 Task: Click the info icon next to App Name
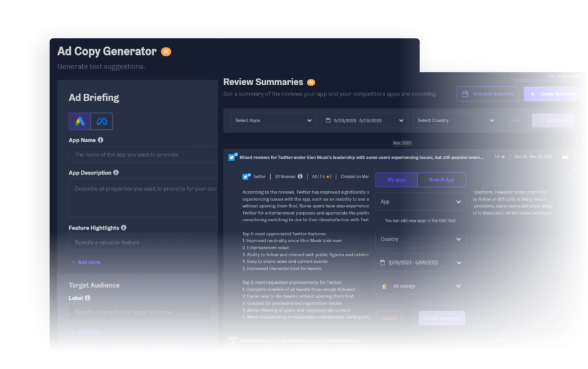click(100, 140)
